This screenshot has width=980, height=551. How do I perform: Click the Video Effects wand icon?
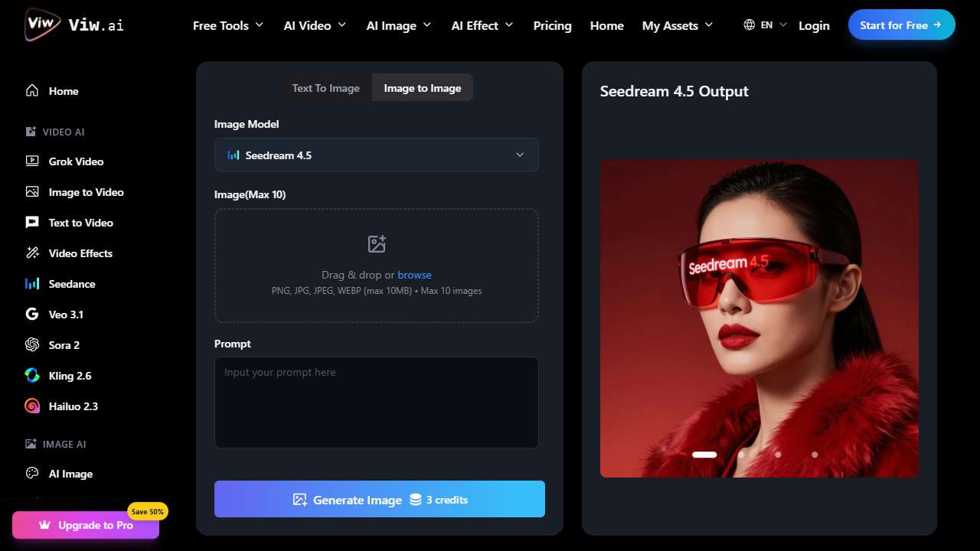point(32,253)
